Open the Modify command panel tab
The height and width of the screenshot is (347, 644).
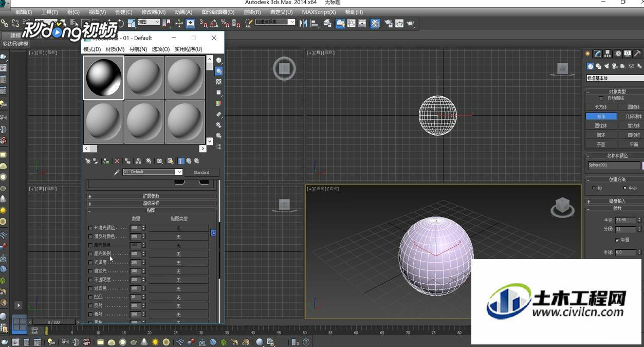(x=598, y=53)
